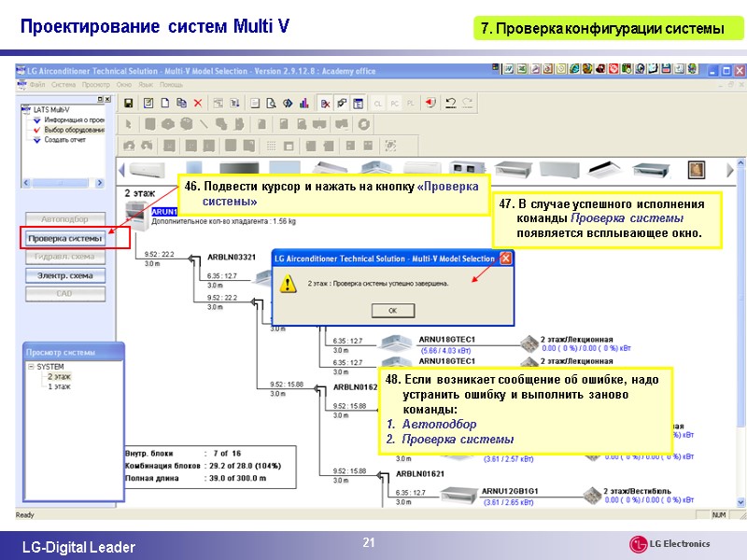Confirm the dialog with OK

[393, 311]
